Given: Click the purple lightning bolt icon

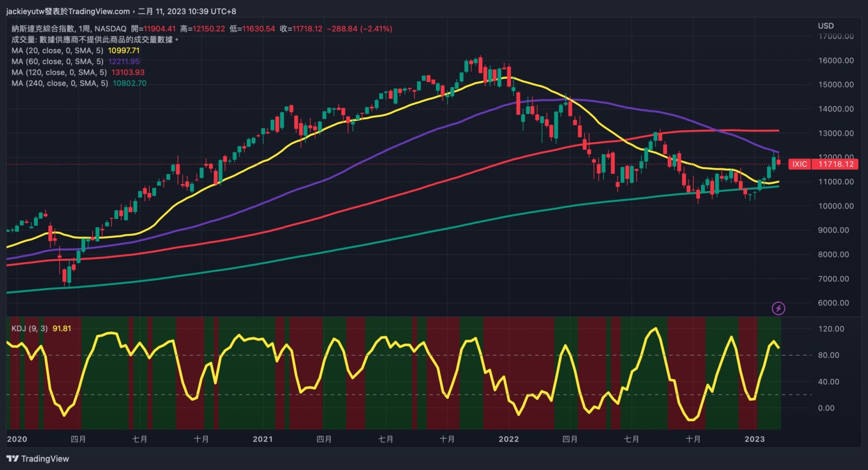Looking at the screenshot, I should pyautogui.click(x=778, y=309).
